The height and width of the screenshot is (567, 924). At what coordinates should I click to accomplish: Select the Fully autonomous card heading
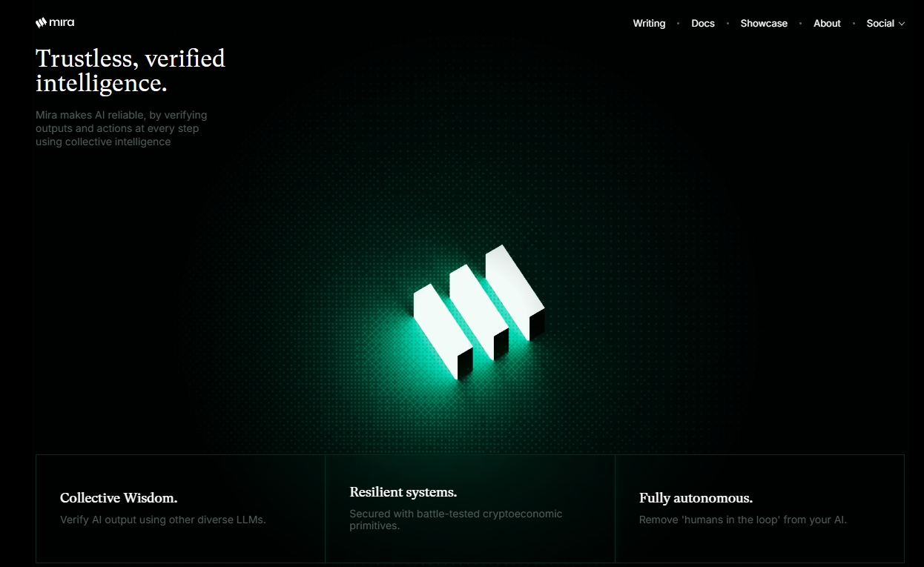pyautogui.click(x=696, y=498)
